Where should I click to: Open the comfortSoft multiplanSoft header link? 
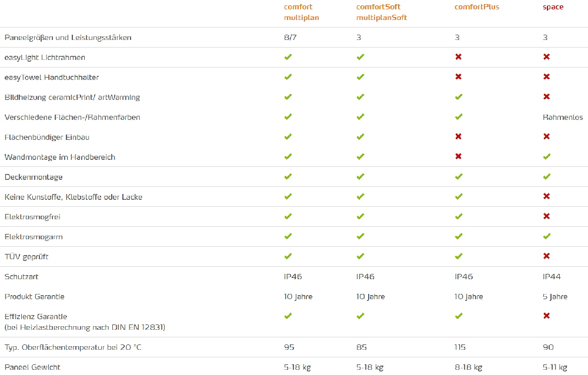click(382, 12)
